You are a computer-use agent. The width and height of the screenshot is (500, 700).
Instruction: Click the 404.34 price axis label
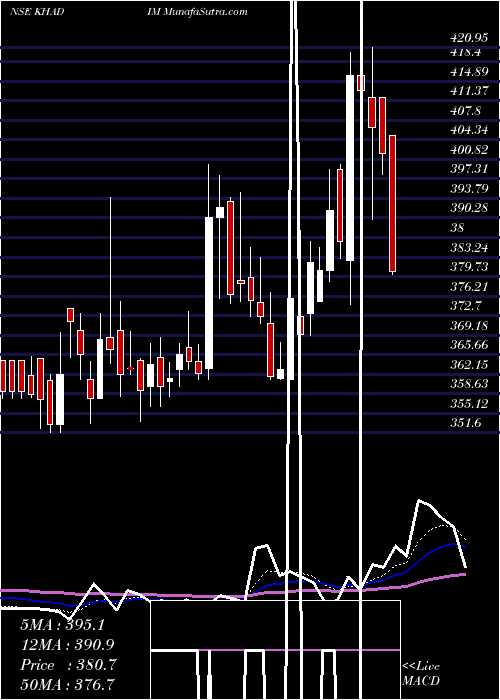tap(468, 130)
